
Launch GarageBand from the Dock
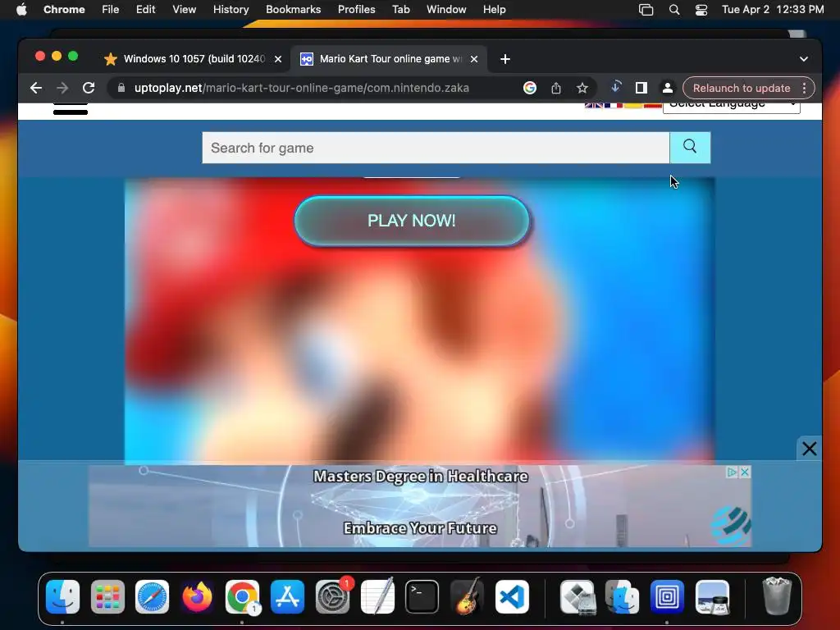pyautogui.click(x=467, y=597)
